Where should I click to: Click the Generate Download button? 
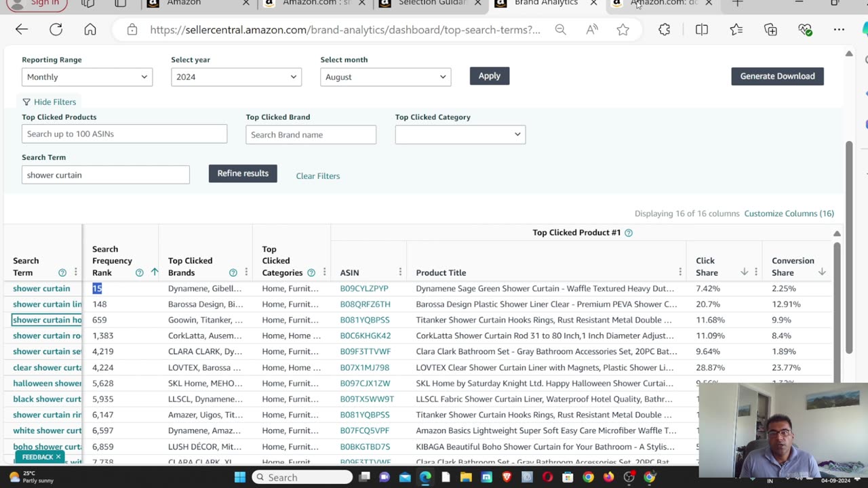tap(777, 76)
